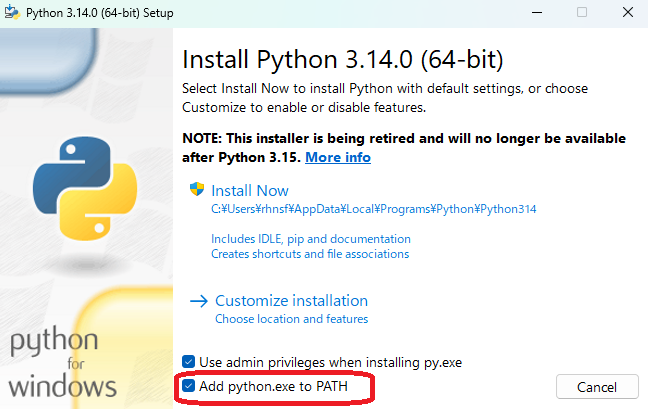650x417 pixels.
Task: Start installation with "Install Now"
Action: [250, 190]
